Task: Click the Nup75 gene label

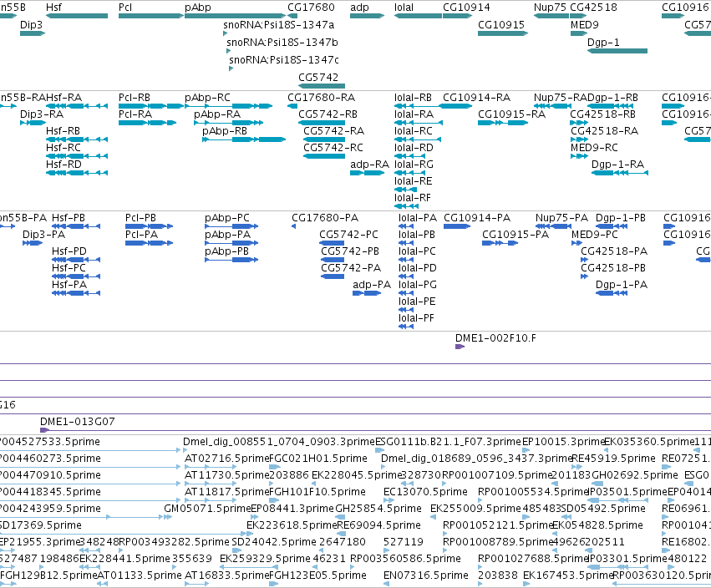Action: [x=549, y=8]
